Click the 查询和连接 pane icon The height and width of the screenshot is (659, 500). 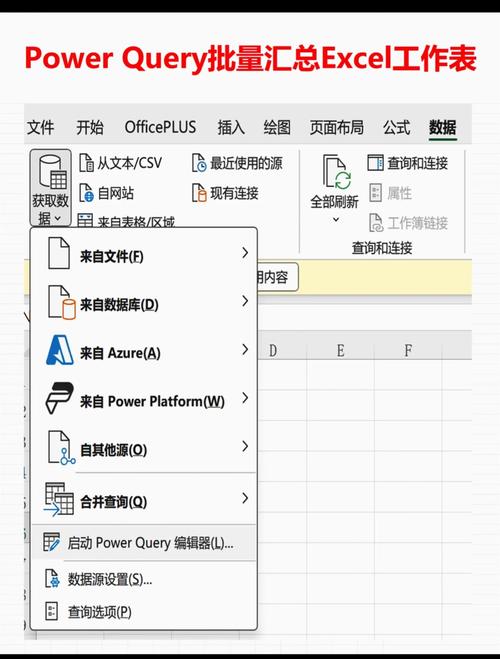click(375, 163)
